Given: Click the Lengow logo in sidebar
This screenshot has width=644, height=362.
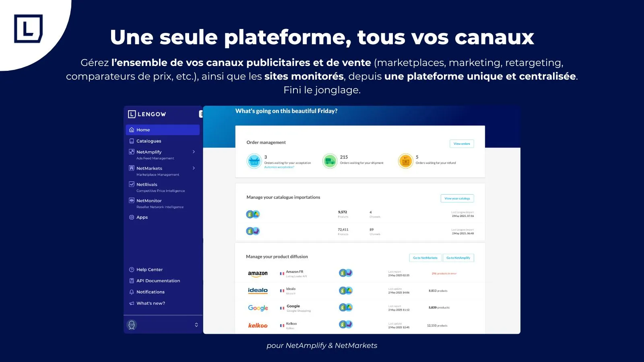Looking at the screenshot, I should tap(147, 114).
